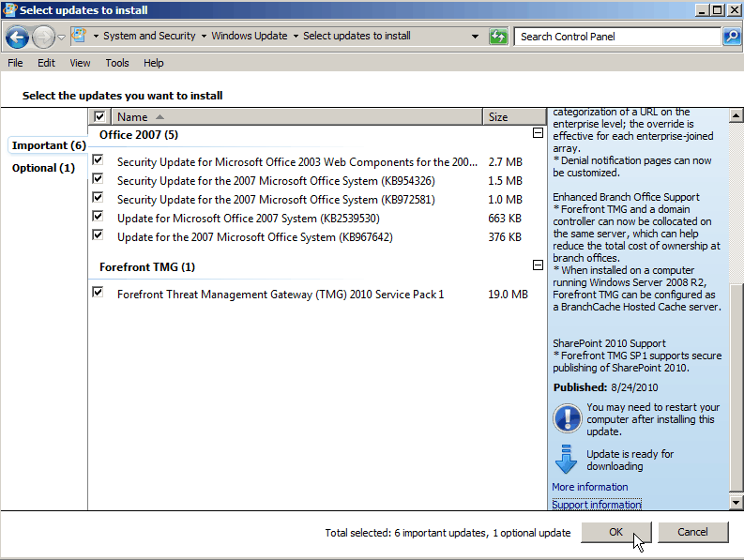The image size is (744, 560).
Task: Click the blue Back navigation arrow
Action: coord(17,37)
